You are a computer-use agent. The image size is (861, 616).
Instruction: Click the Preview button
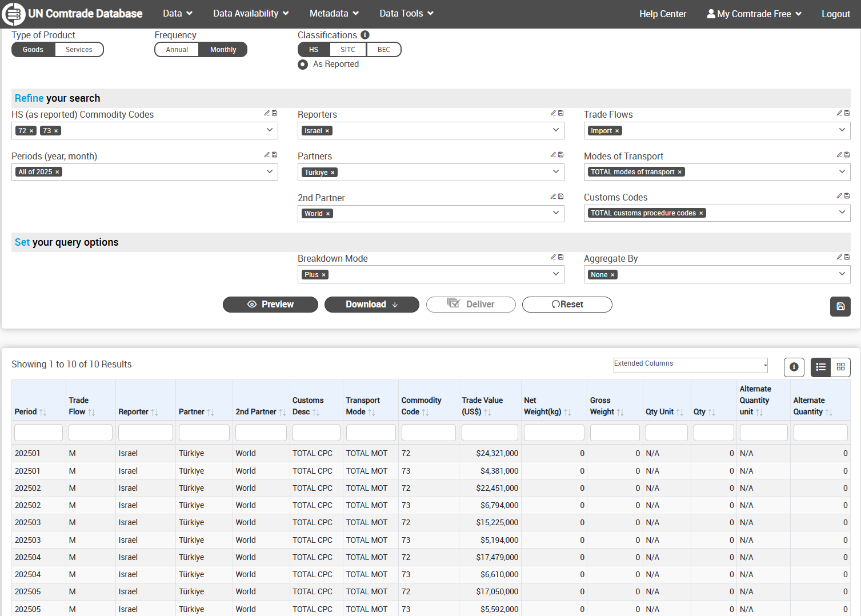pyautogui.click(x=270, y=305)
